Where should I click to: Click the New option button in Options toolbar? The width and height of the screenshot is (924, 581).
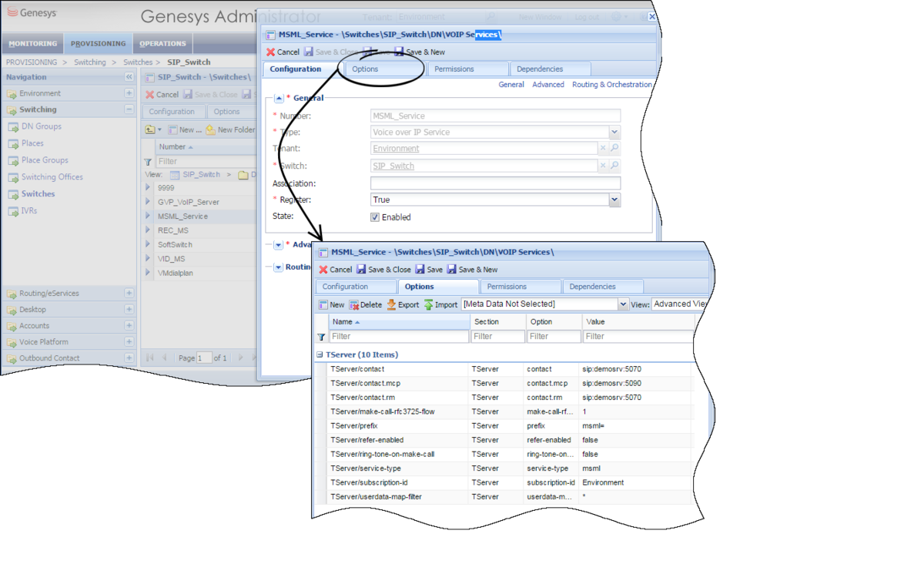click(332, 304)
